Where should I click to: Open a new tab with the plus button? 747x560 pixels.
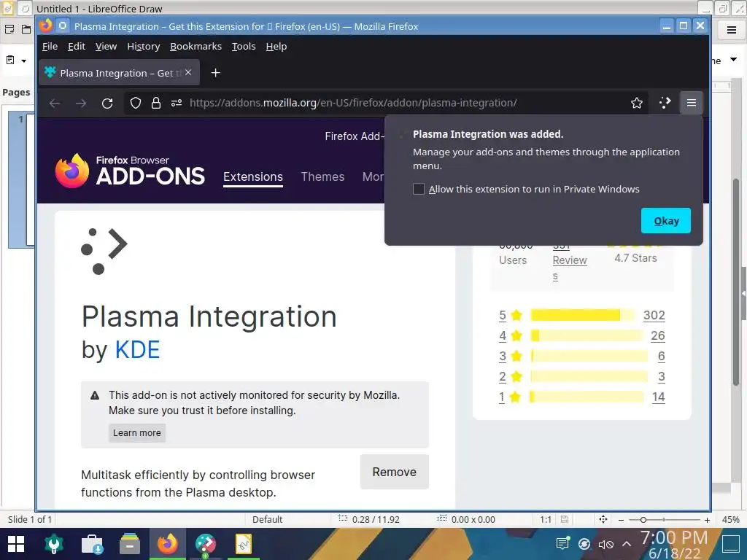tap(216, 73)
